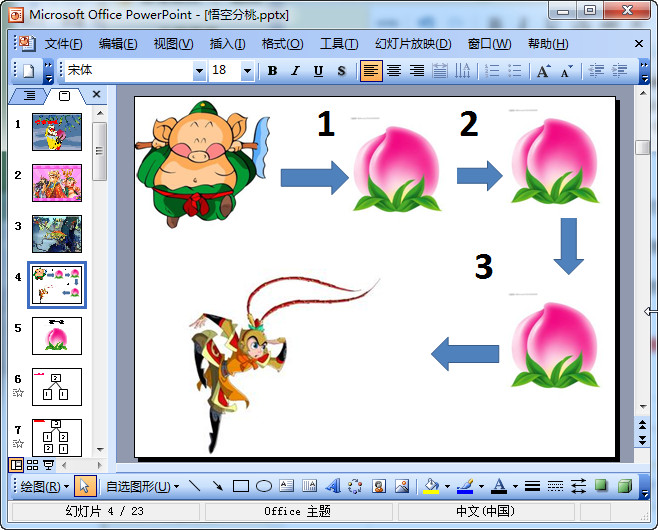
Task: Switch to the Slides thumbnail tab
Action: [65, 96]
